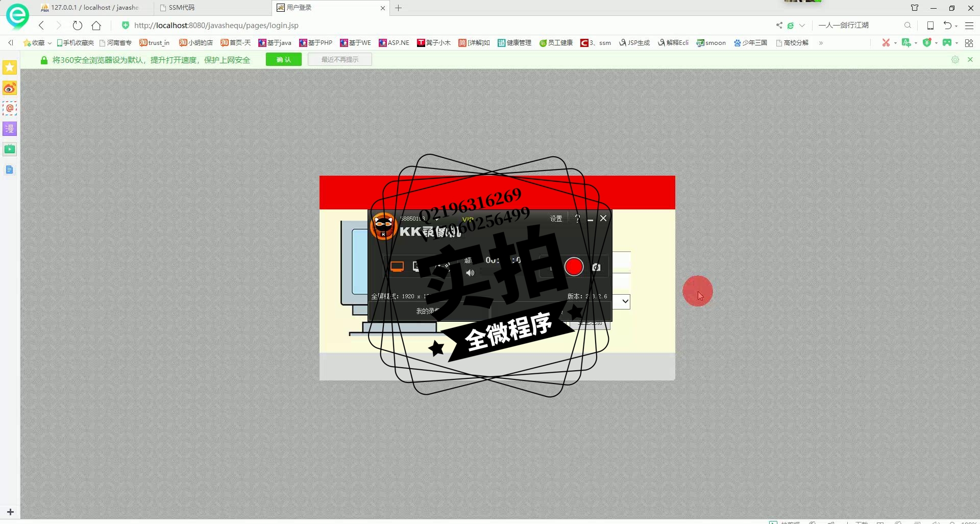
Task: Expand the screenshot scissors dropdown arrow
Action: point(895,43)
